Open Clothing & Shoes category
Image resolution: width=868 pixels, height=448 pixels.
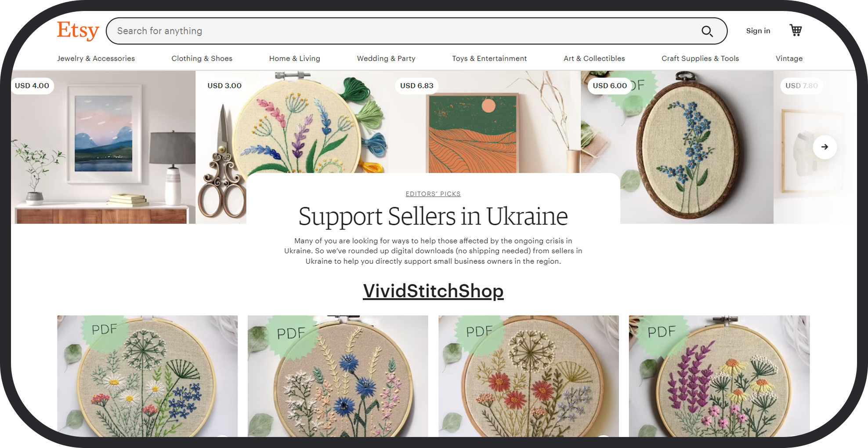(202, 58)
